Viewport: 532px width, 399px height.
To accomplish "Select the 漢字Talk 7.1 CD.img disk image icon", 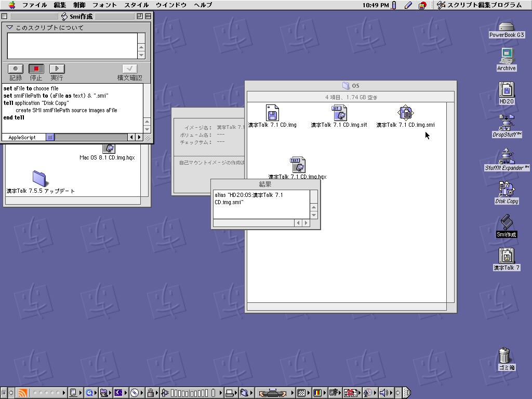I will click(272, 113).
